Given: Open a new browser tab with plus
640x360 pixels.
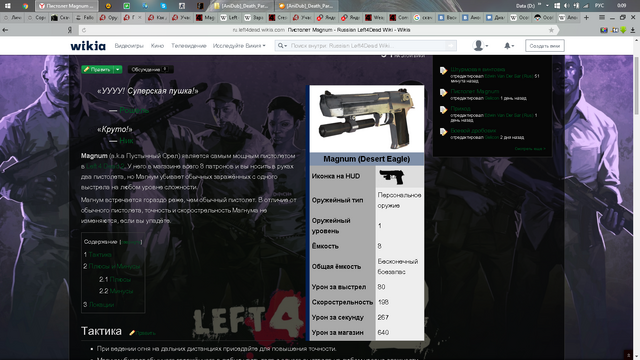Looking at the screenshot, I should tap(586, 18).
